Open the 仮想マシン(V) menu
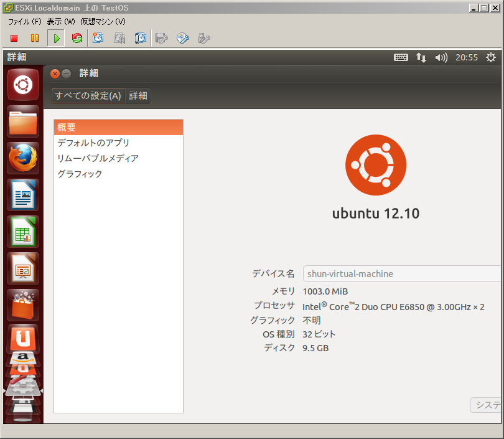The height and width of the screenshot is (439, 504). (103, 22)
